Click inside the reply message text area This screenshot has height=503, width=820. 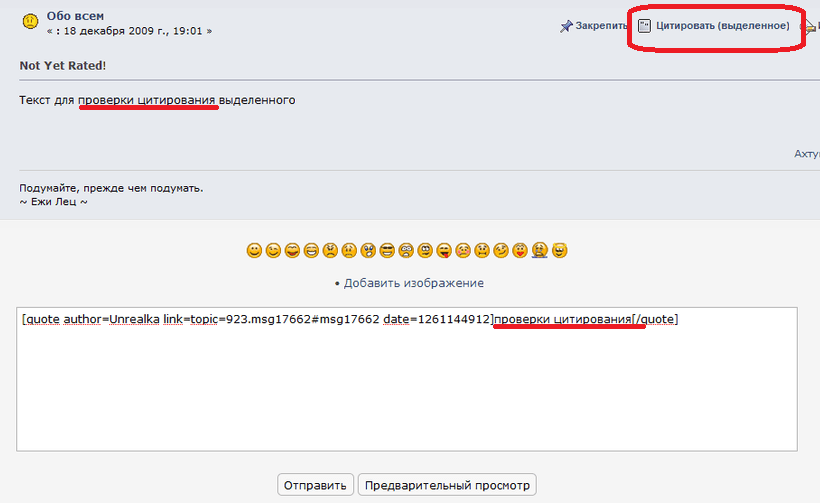tap(406, 390)
